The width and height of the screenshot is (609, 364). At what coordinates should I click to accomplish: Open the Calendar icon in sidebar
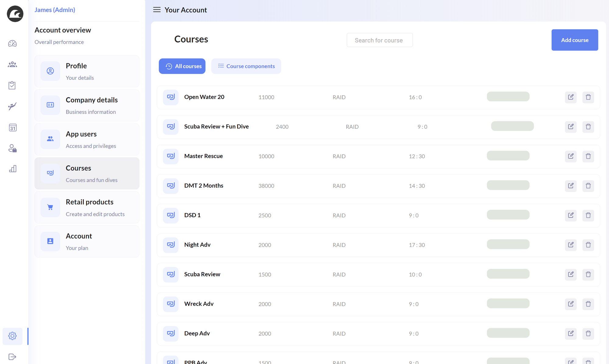point(12,128)
